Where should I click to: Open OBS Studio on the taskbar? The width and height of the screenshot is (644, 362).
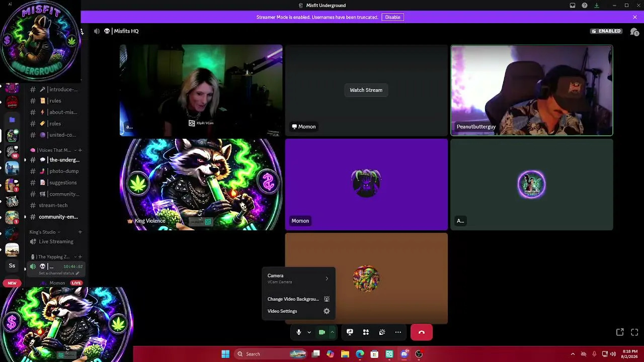pyautogui.click(x=419, y=354)
